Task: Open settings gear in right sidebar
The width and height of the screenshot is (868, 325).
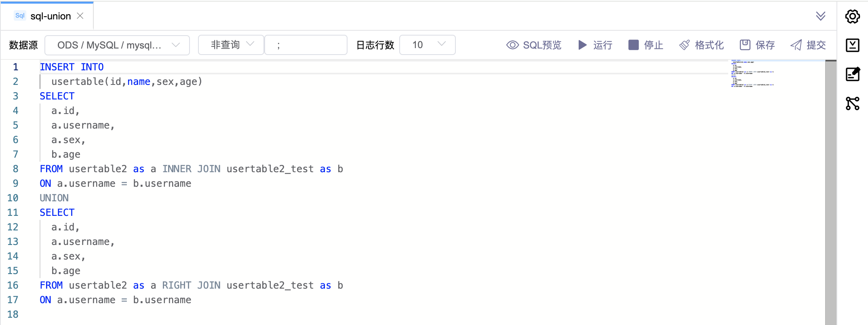Action: [852, 17]
